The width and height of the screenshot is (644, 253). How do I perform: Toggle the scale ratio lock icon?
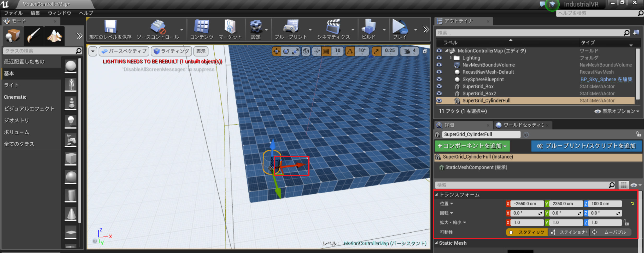point(626,223)
